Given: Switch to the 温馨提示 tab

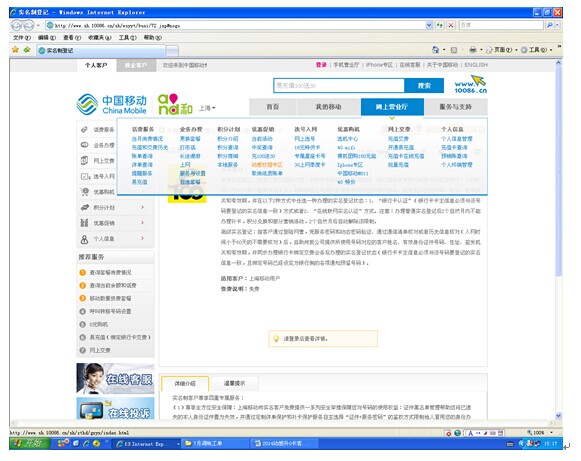Looking at the screenshot, I should (235, 383).
